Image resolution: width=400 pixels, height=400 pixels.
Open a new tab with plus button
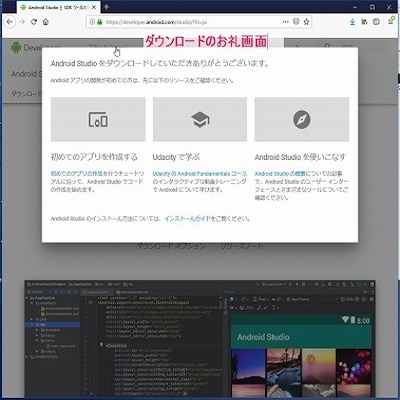106,7
